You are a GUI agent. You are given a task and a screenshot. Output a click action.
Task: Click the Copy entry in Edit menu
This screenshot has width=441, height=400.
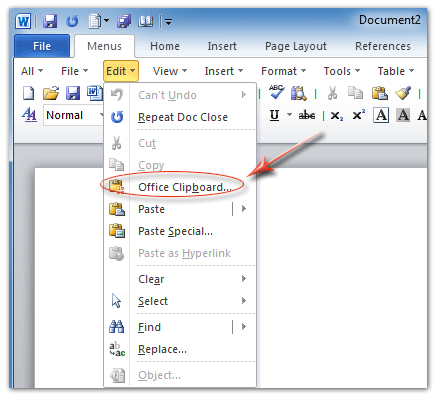click(180, 165)
